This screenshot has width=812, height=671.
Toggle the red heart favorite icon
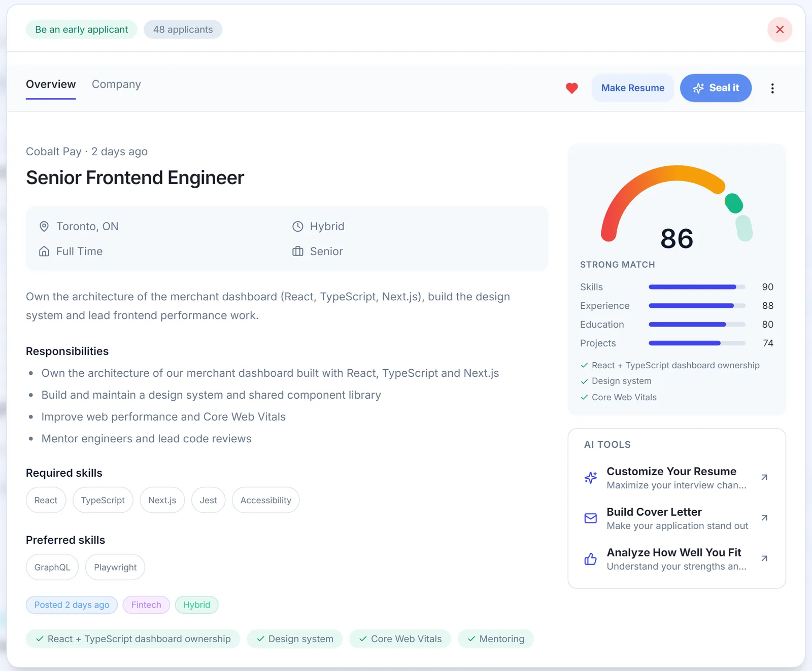tap(572, 88)
